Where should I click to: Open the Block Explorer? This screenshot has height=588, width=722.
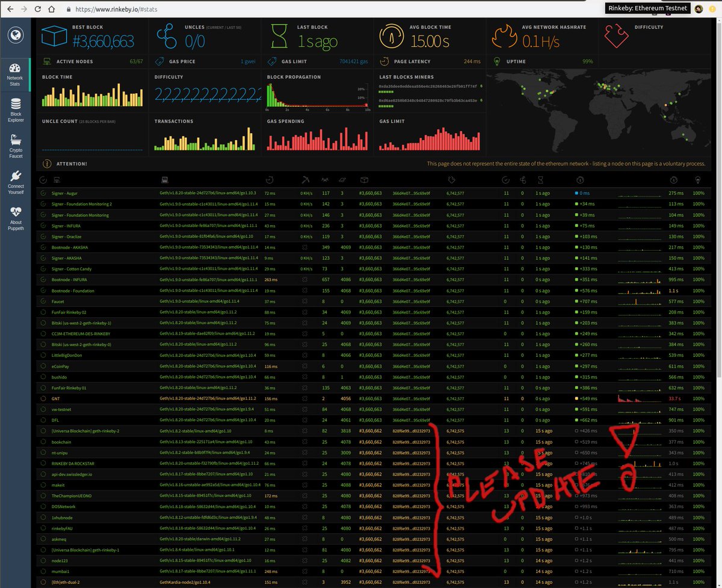(15, 109)
